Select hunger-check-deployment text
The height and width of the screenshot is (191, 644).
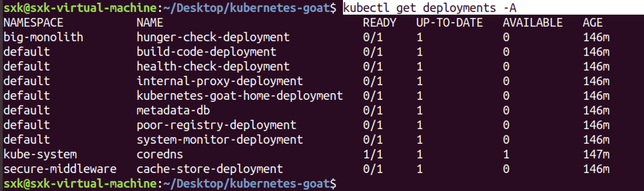point(213,37)
